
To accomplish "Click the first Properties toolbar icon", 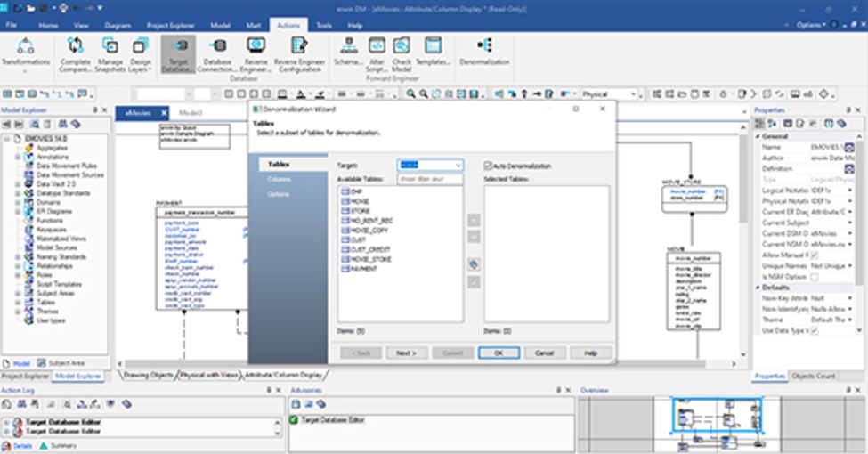I will pos(760,124).
